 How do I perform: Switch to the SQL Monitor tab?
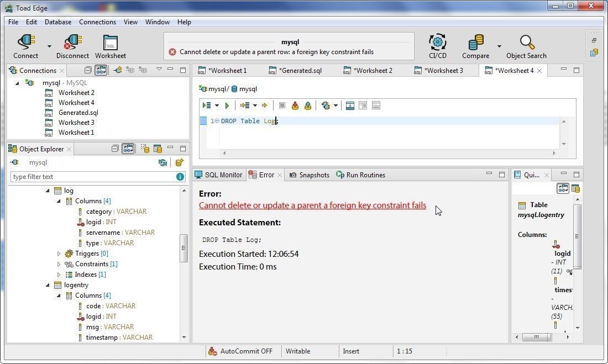219,175
